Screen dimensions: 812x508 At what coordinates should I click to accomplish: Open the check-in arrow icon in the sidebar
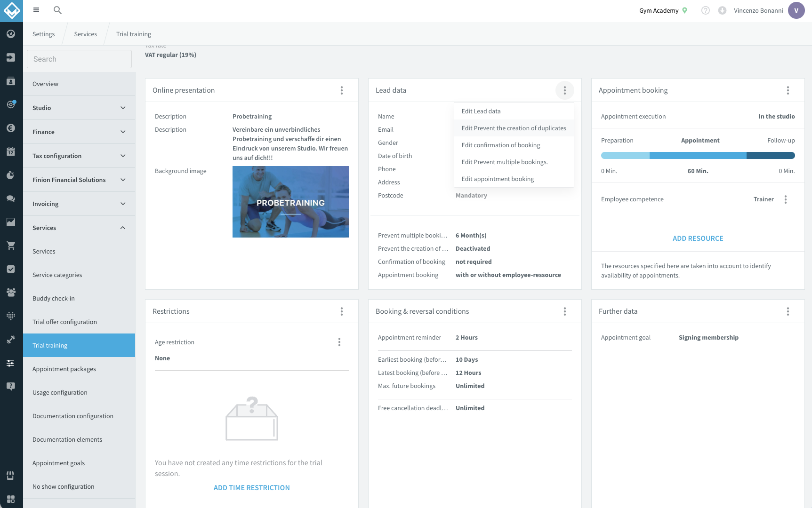pos(11,57)
